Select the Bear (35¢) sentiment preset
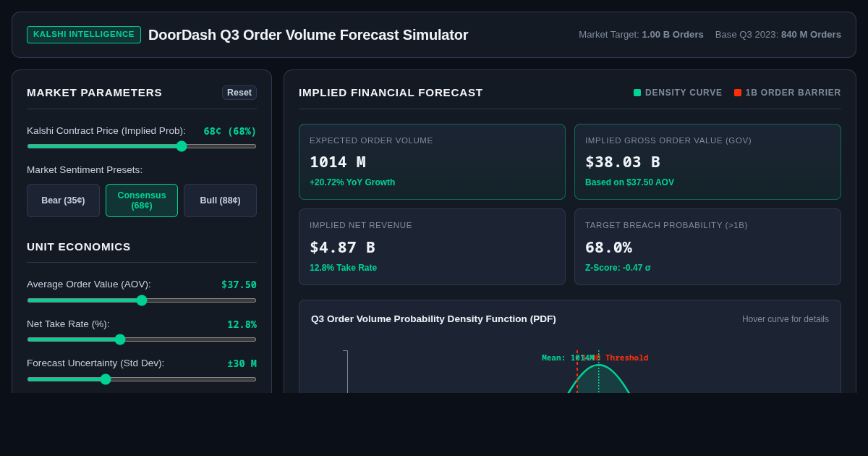Viewport: 868px width, 456px height. [x=63, y=200]
